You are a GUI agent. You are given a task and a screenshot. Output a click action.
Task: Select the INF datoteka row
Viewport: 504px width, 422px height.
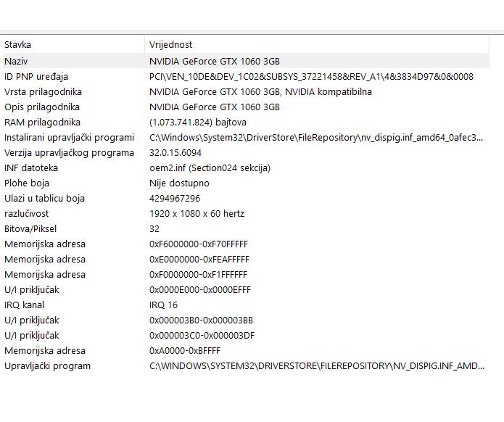31,167
